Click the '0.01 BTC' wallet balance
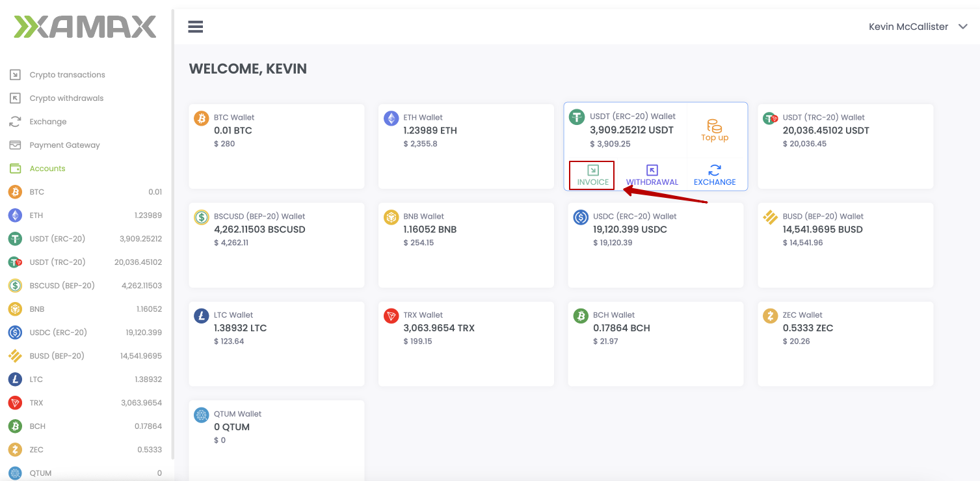The width and height of the screenshot is (980, 481). (x=233, y=130)
